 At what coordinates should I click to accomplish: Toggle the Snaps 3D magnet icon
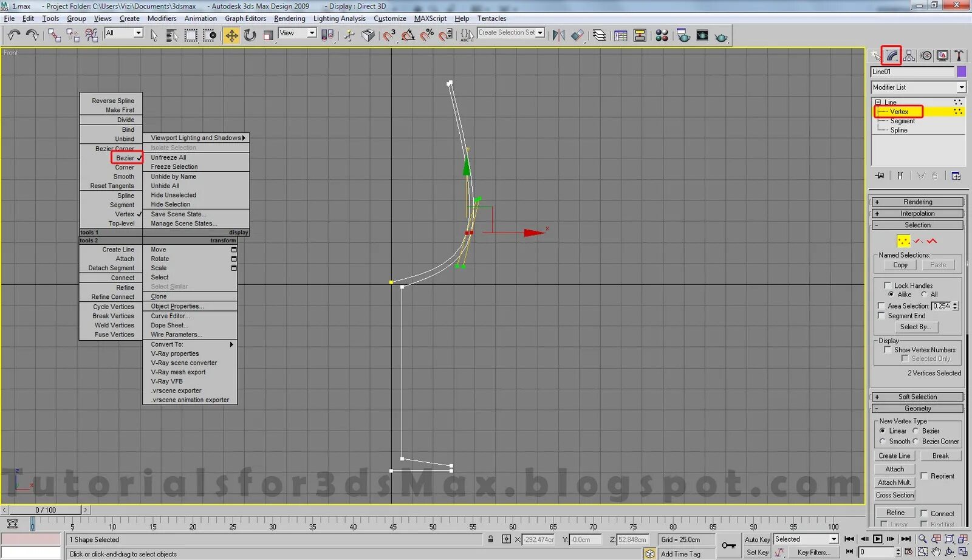tap(389, 35)
